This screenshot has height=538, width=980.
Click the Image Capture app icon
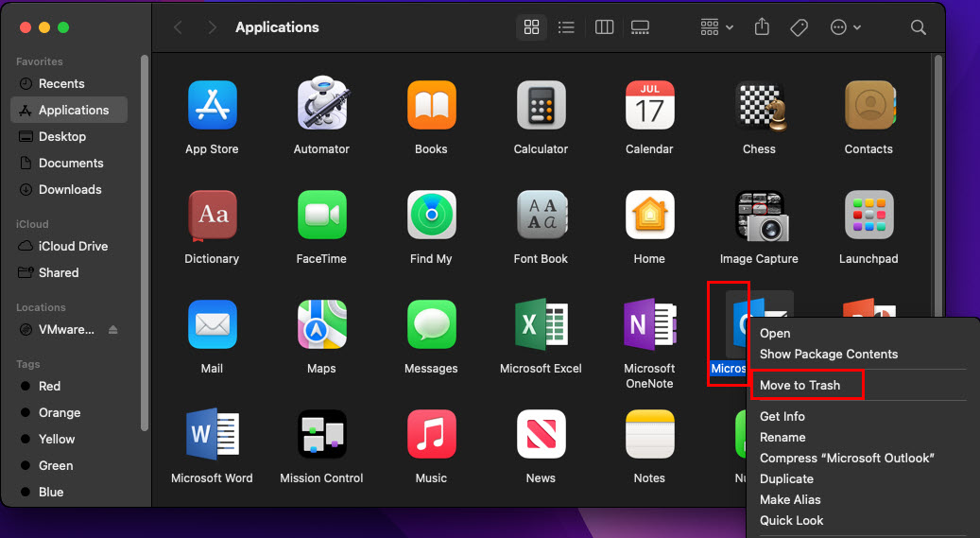761,217
